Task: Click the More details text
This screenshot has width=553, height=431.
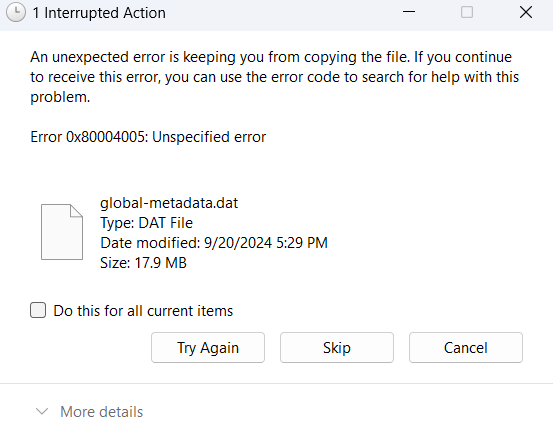Action: point(102,412)
